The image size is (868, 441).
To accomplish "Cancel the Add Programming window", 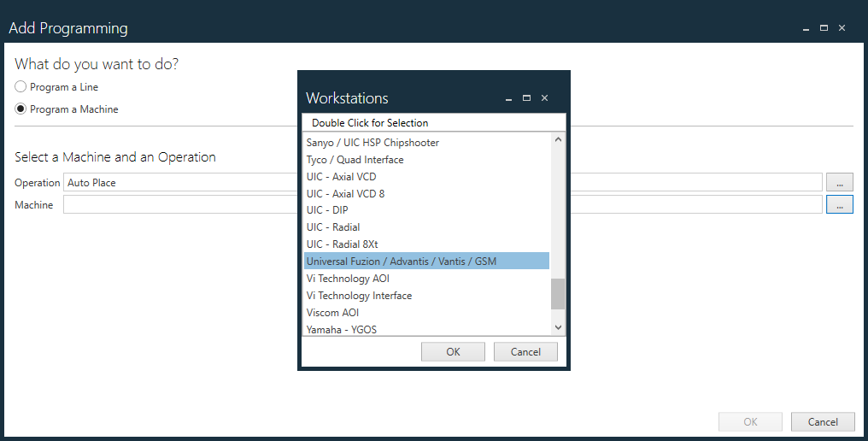I will coord(822,421).
